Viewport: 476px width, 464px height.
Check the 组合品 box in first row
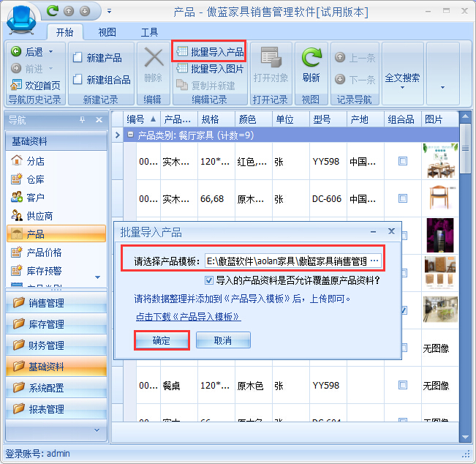[x=403, y=161]
